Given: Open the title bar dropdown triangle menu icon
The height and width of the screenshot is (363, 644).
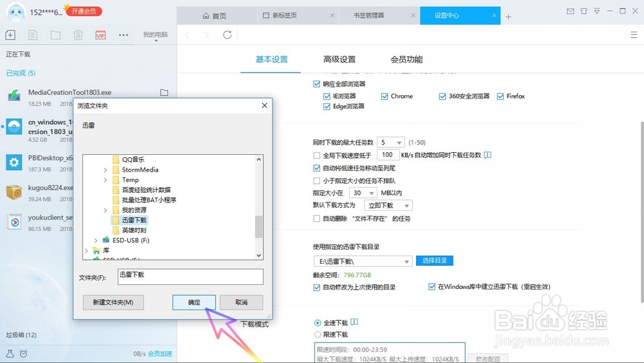Looking at the screenshot, I should coord(597,12).
